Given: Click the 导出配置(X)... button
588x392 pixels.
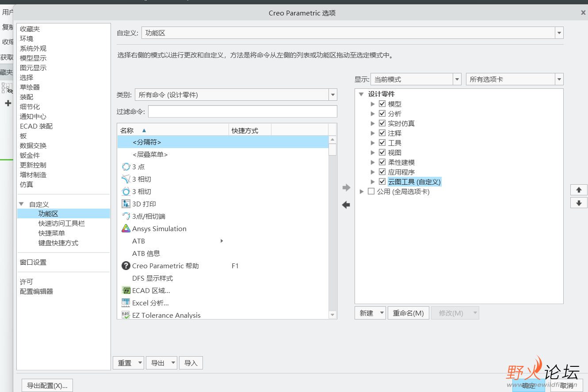Looking at the screenshot, I should [x=47, y=385].
